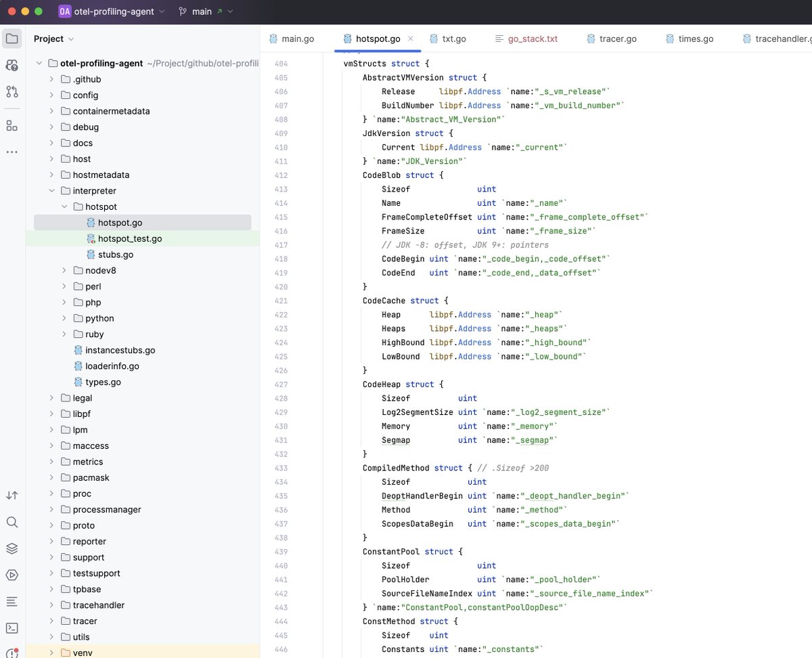The width and height of the screenshot is (812, 658).
Task: Expand the nodev8 folder
Action: point(64,271)
